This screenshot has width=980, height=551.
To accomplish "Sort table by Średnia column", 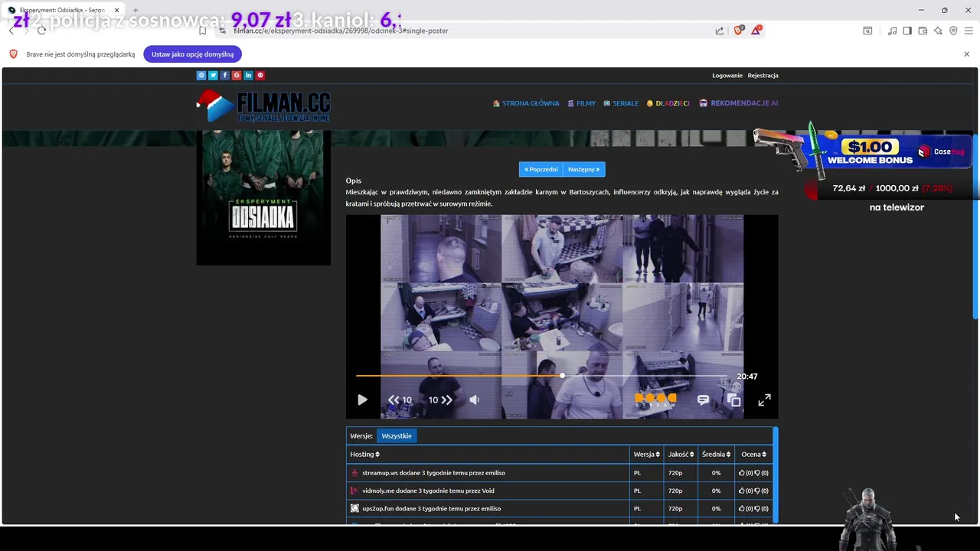I will (x=716, y=454).
